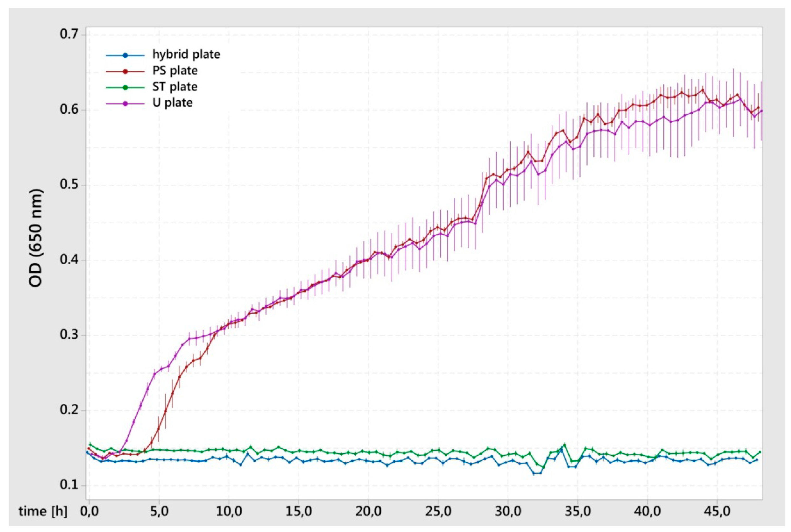Click the ST plate legend label

175,87
